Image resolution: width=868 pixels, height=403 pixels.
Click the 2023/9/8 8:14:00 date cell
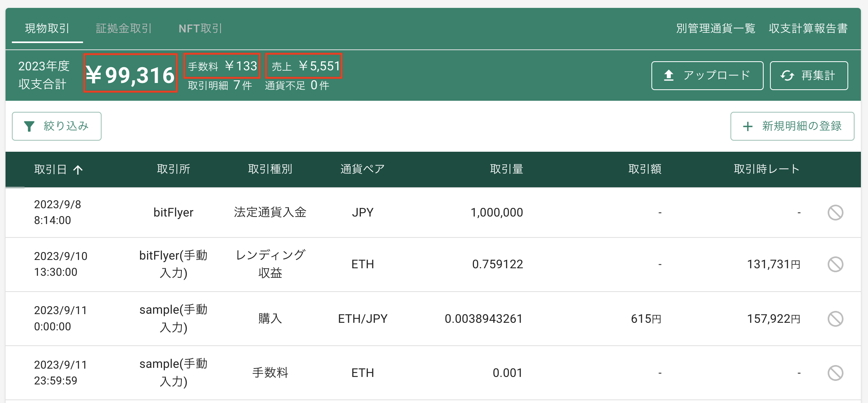[58, 212]
